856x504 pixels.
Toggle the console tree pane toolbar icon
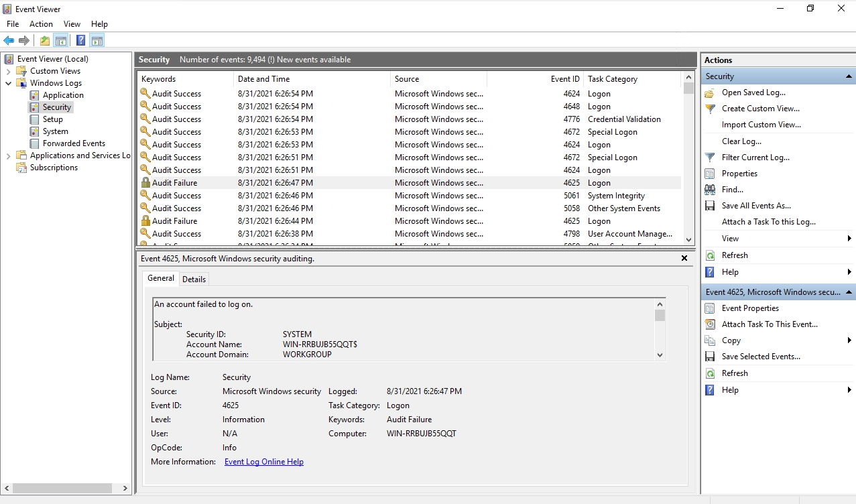[x=60, y=40]
